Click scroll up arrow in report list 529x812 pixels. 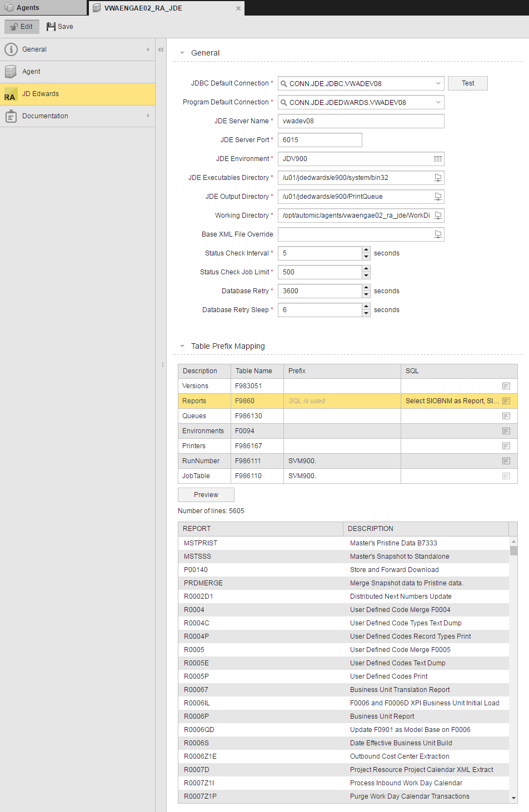click(x=513, y=541)
